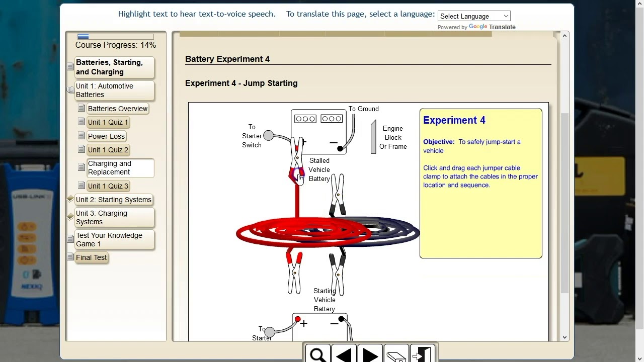The height and width of the screenshot is (362, 644).
Task: Open Charging and Replacement lesson
Action: [x=120, y=167]
